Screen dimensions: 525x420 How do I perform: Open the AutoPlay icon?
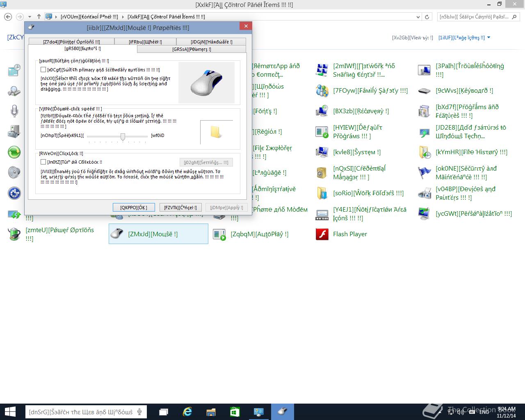coord(219,234)
